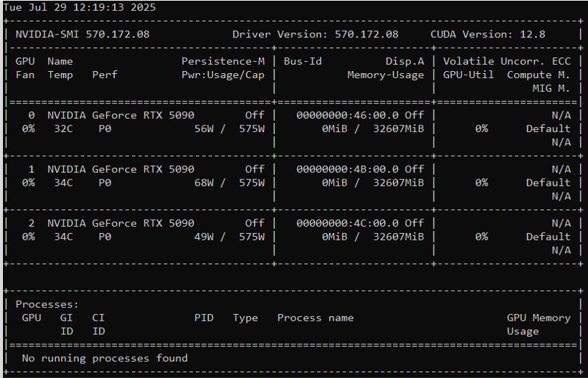The width and height of the screenshot is (588, 378).
Task: Click the '56W' power usage value
Action: pyautogui.click(x=204, y=129)
